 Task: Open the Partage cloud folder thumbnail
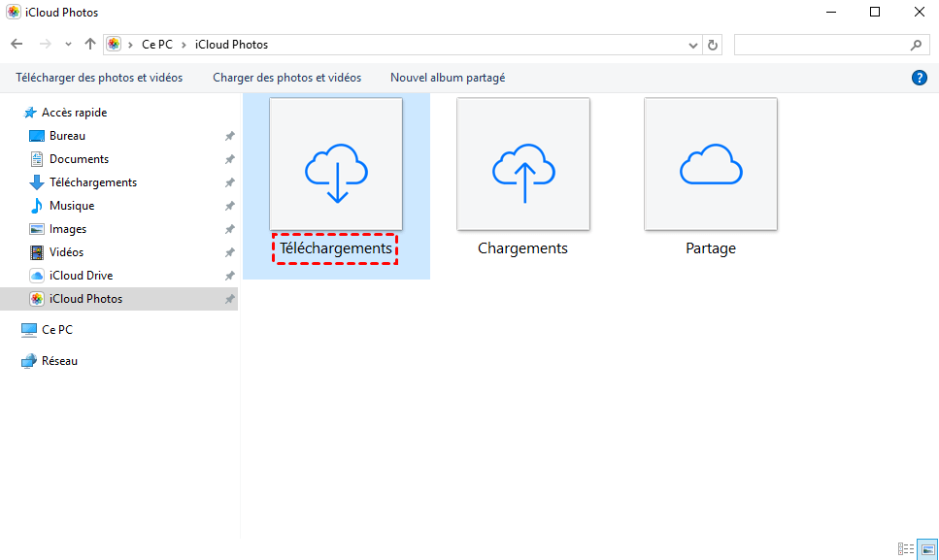711,164
